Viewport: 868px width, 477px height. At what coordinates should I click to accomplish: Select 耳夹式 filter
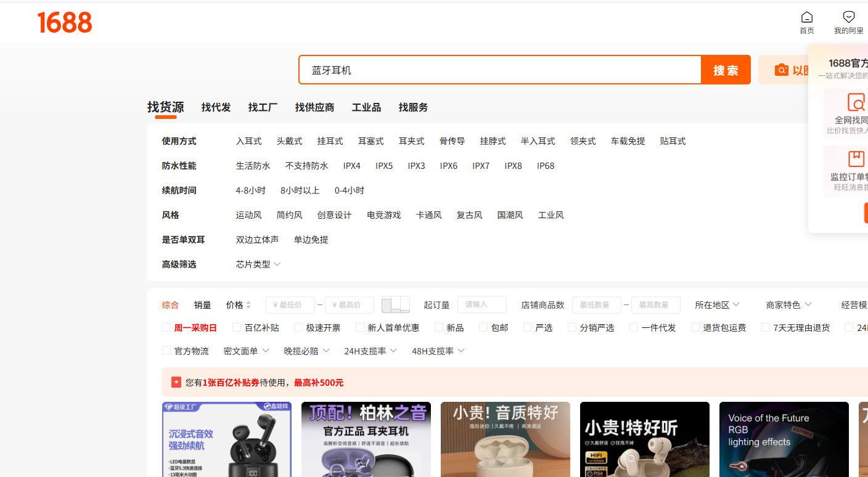coord(411,141)
